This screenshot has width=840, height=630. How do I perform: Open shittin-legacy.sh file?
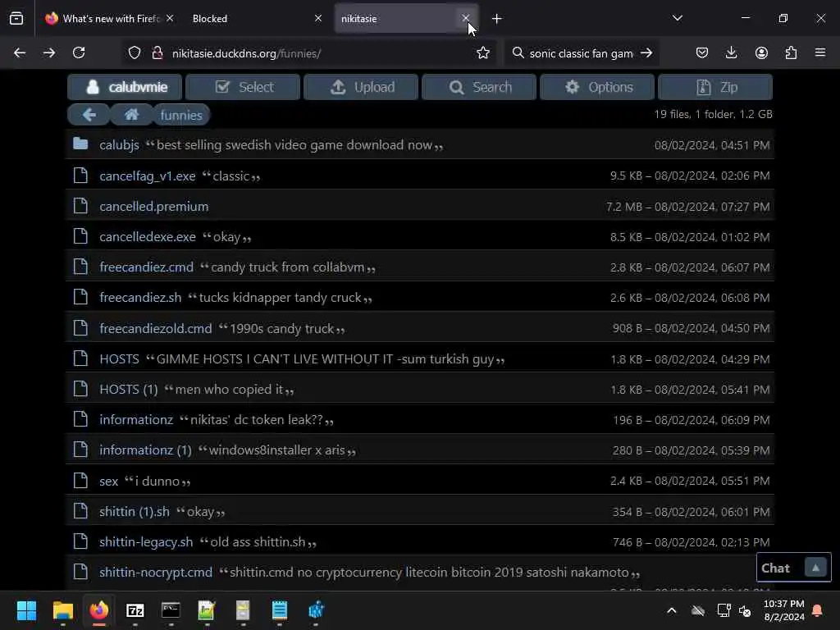146,542
